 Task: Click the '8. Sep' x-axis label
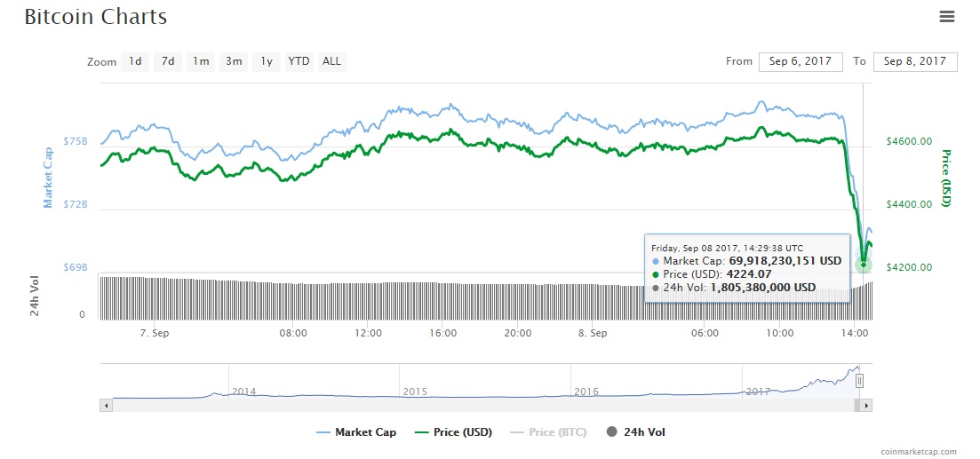click(593, 333)
